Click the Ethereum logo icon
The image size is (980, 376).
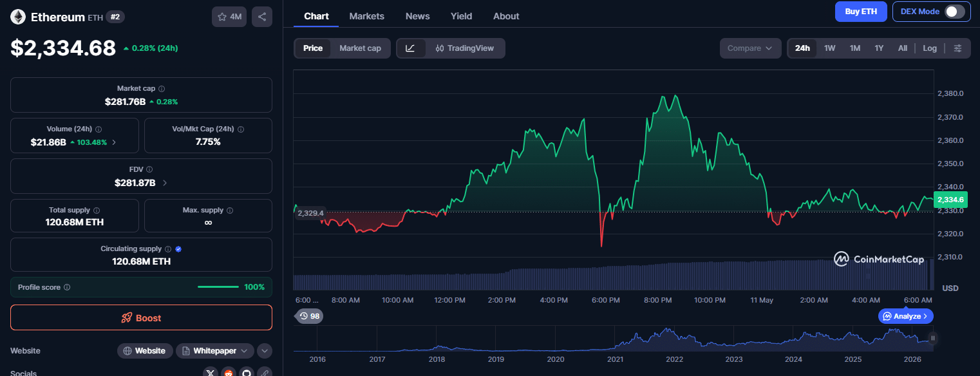point(18,17)
